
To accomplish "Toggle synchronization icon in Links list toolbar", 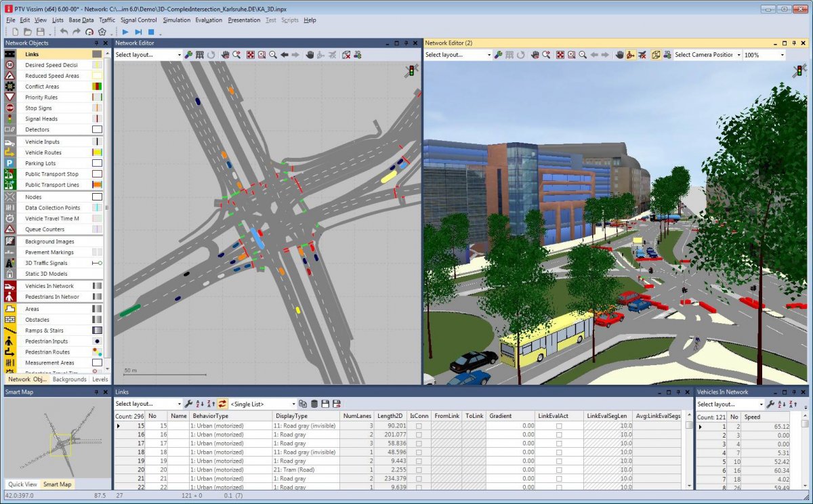I will pos(222,404).
